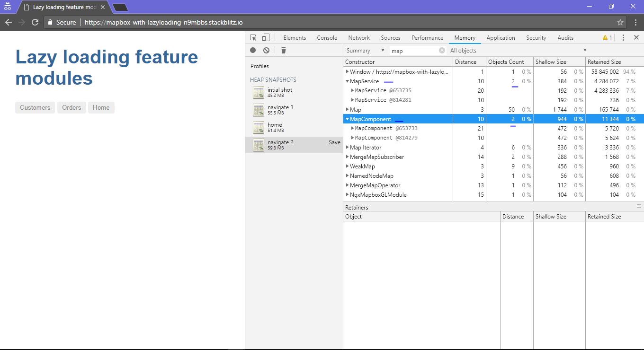Viewport: 644px width, 350px height.
Task: Select the NgxMapboxGLModule row
Action: pos(493,195)
